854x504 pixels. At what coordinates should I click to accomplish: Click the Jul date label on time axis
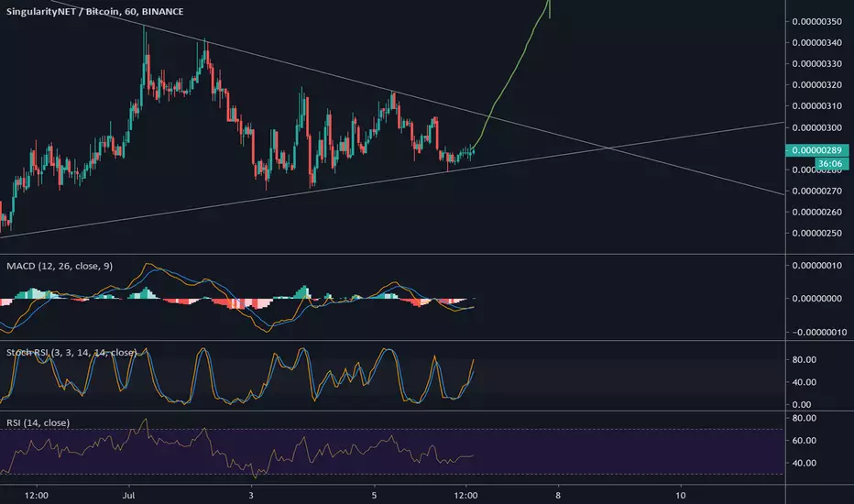128,495
